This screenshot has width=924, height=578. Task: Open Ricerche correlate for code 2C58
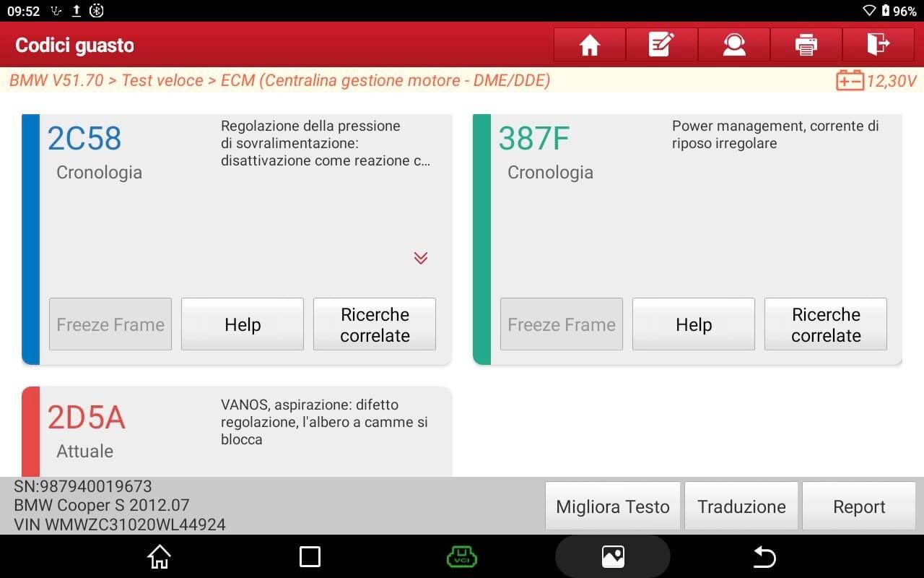(375, 324)
